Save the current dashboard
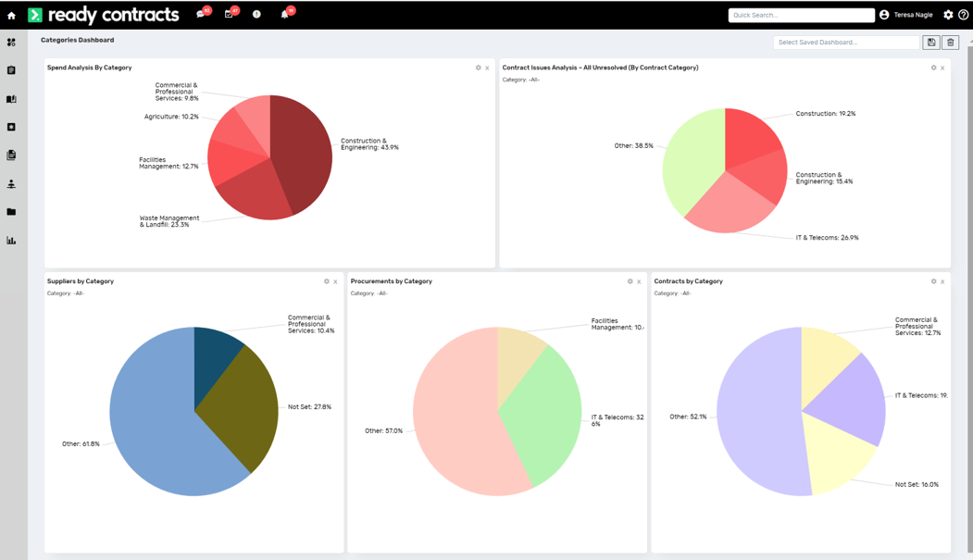 click(931, 43)
